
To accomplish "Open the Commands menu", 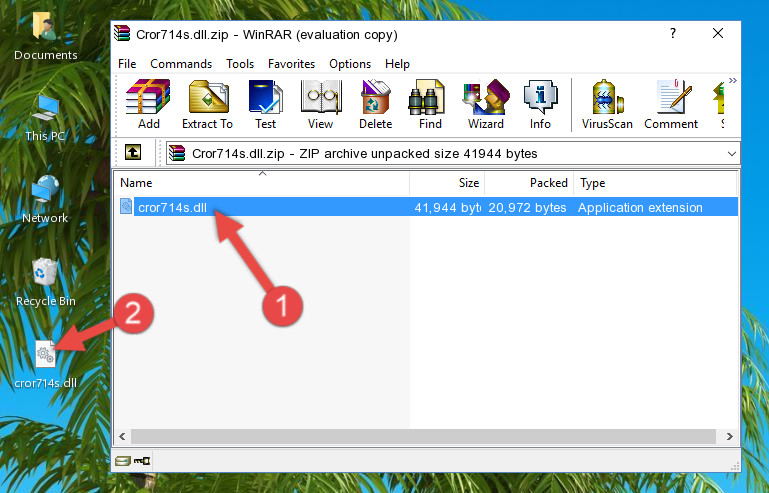I will (x=181, y=64).
